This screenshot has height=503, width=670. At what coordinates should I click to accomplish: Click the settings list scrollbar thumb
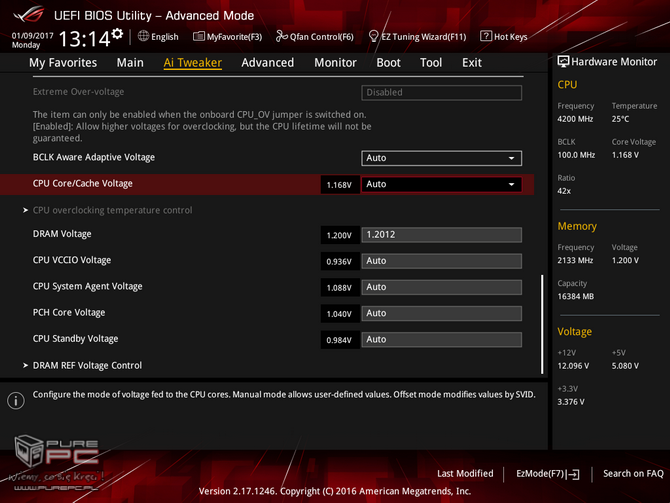(542, 324)
